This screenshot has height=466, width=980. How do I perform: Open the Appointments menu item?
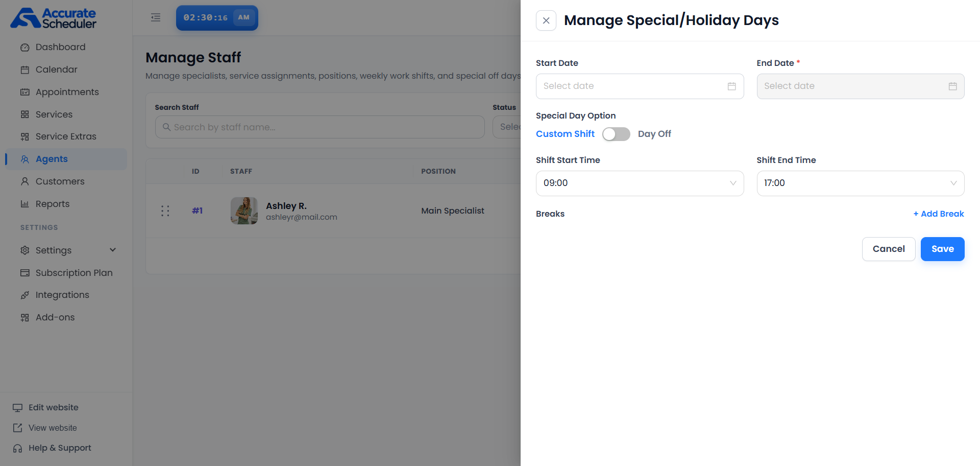[66, 92]
